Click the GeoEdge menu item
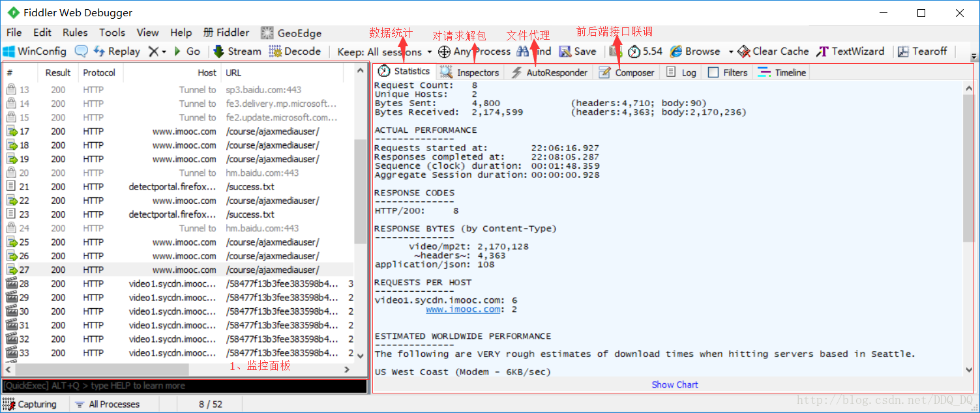 click(x=291, y=33)
